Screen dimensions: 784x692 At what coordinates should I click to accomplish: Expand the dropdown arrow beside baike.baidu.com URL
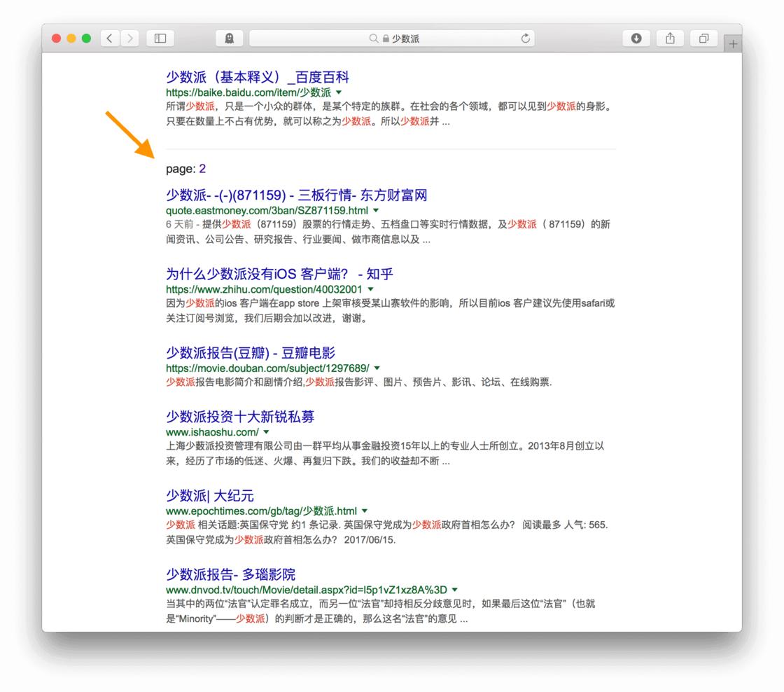[339, 92]
